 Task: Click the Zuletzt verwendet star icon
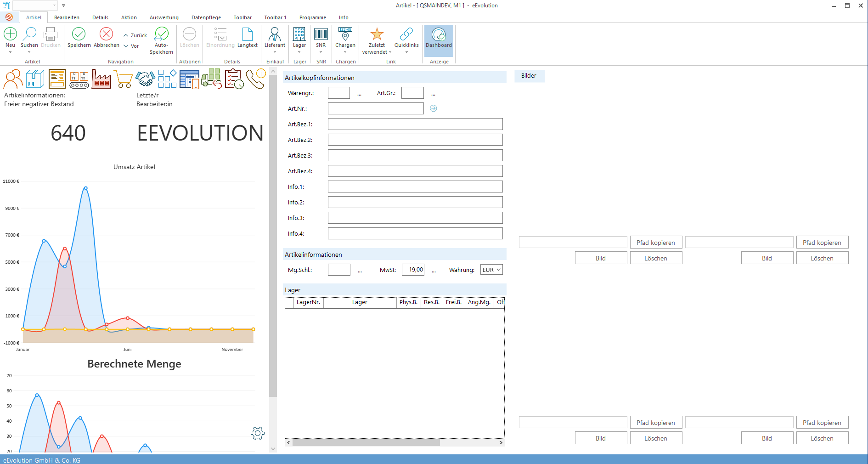(x=377, y=34)
